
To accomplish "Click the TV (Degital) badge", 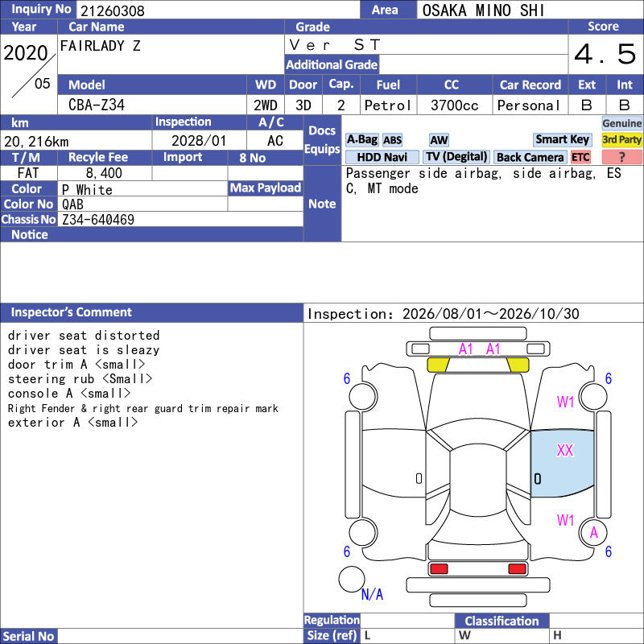I will tap(456, 157).
